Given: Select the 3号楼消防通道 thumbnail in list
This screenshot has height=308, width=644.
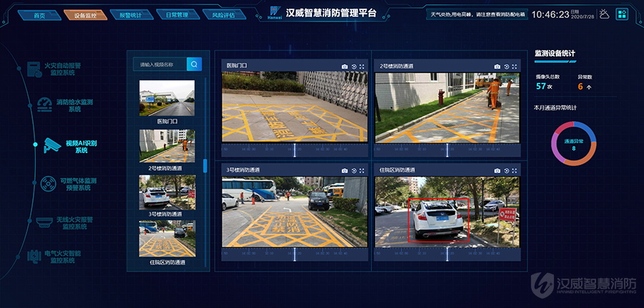Looking at the screenshot, I should (167, 193).
